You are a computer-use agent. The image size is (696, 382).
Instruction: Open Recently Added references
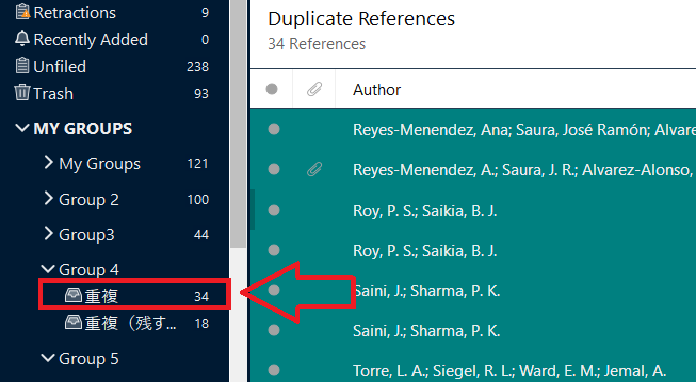(91, 39)
